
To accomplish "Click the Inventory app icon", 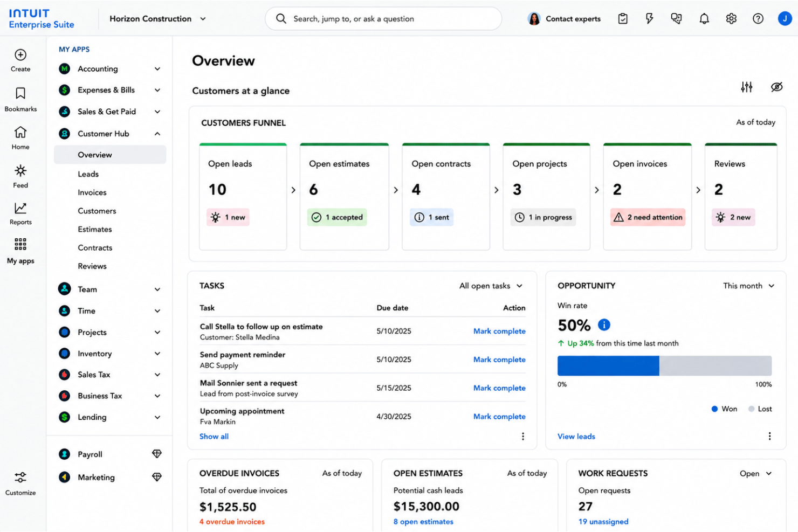I will [x=65, y=354].
